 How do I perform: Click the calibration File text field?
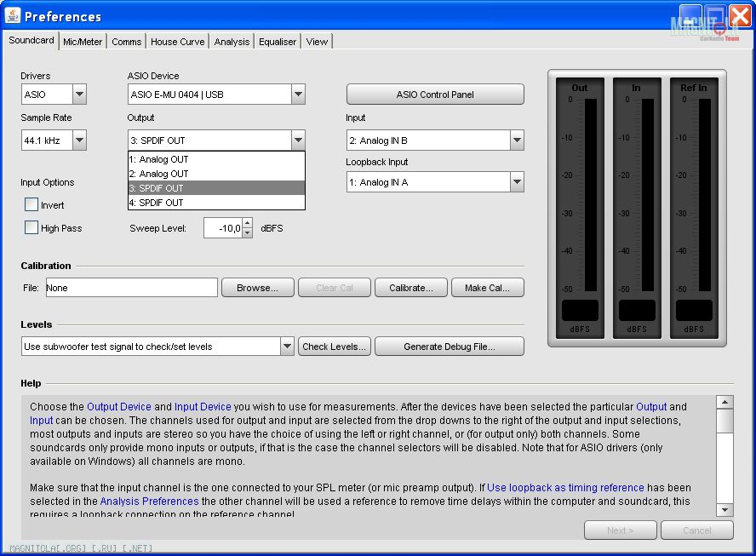click(x=131, y=288)
